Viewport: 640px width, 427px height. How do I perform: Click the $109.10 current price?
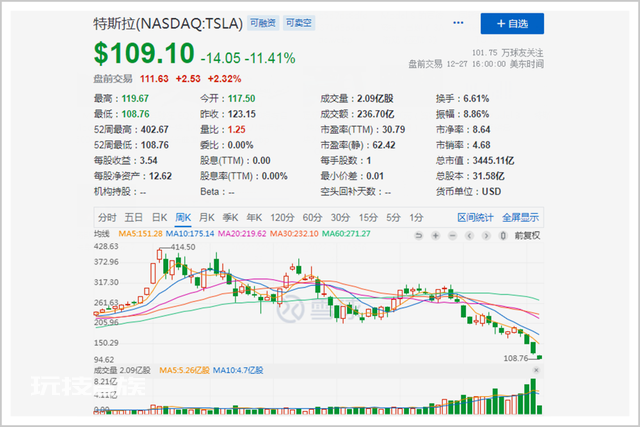click(144, 53)
